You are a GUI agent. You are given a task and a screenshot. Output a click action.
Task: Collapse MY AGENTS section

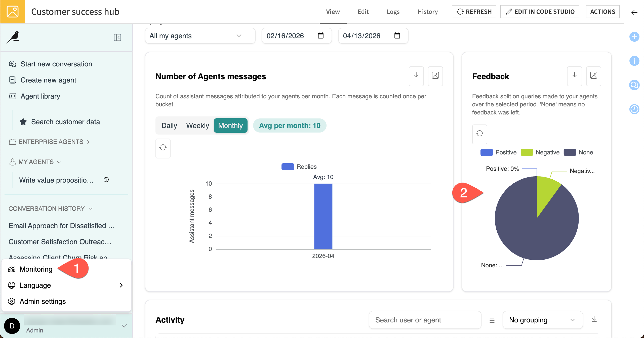pos(35,162)
